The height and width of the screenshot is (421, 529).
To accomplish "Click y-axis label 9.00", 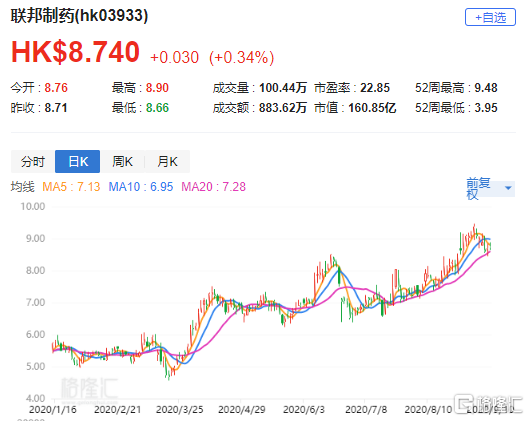I will tap(35, 238).
